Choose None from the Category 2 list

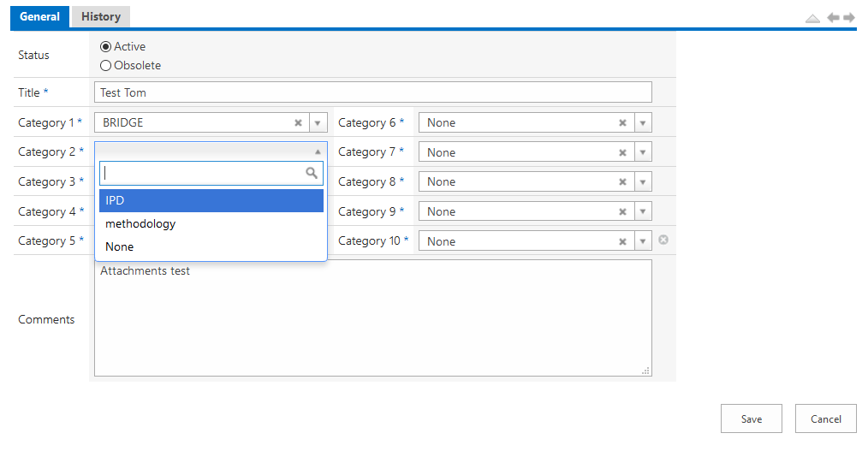(211, 246)
